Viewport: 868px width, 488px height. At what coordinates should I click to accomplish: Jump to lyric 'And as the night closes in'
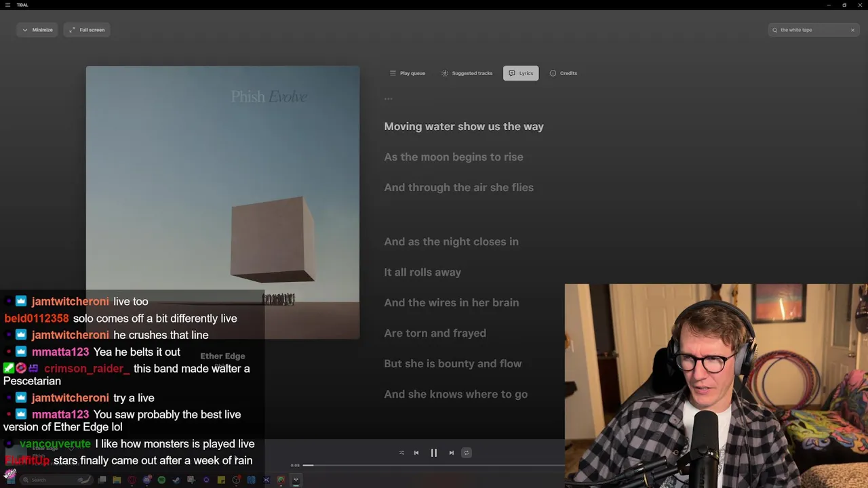[452, 242]
